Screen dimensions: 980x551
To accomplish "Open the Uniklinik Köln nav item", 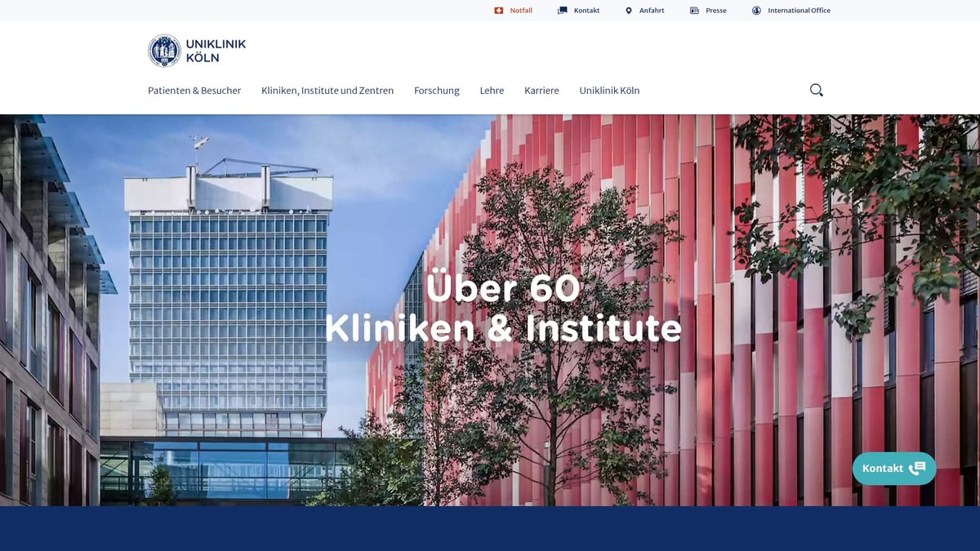I will [609, 90].
